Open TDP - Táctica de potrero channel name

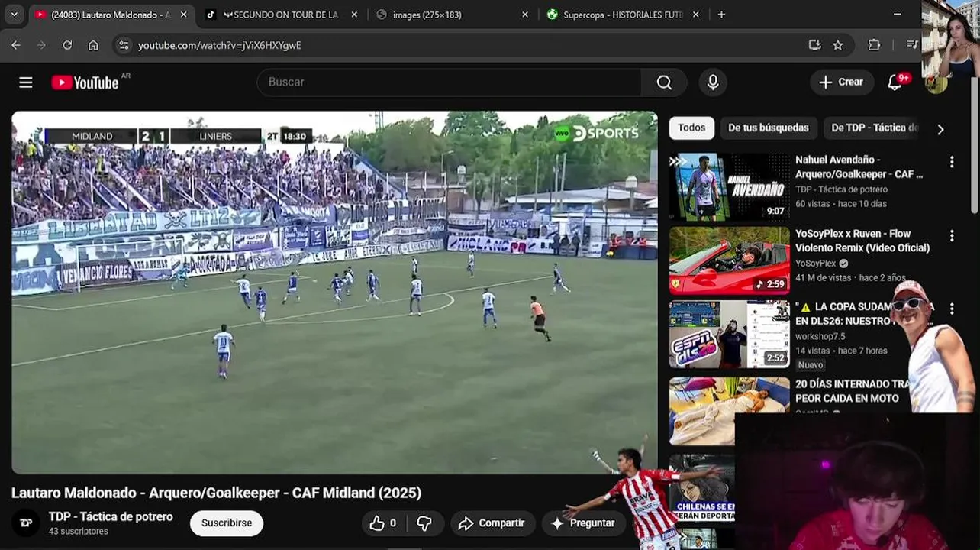point(111,517)
